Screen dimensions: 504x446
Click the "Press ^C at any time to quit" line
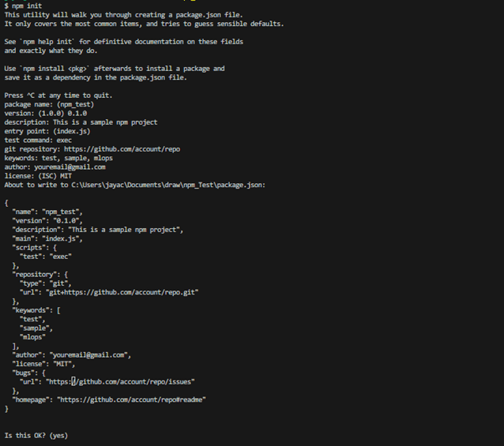click(x=58, y=96)
